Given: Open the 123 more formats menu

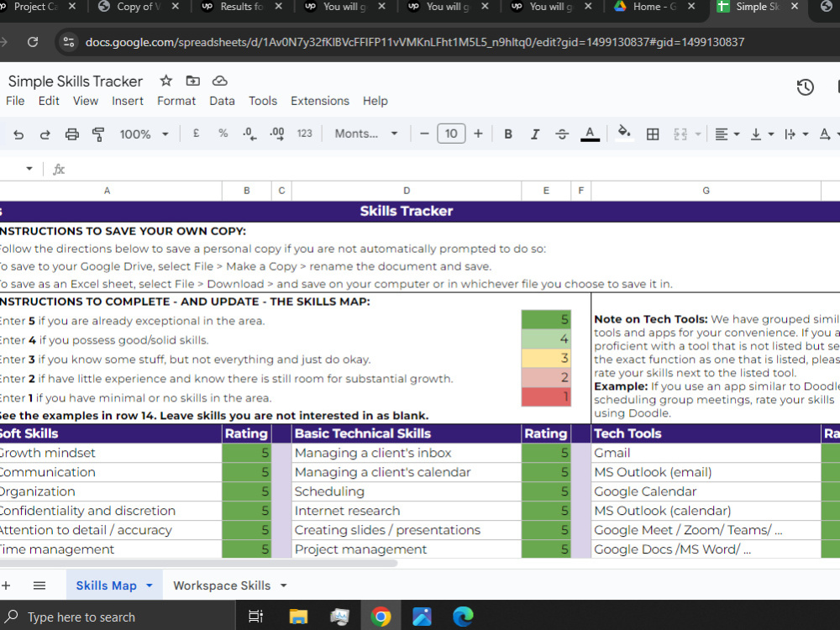Looking at the screenshot, I should coord(305,134).
